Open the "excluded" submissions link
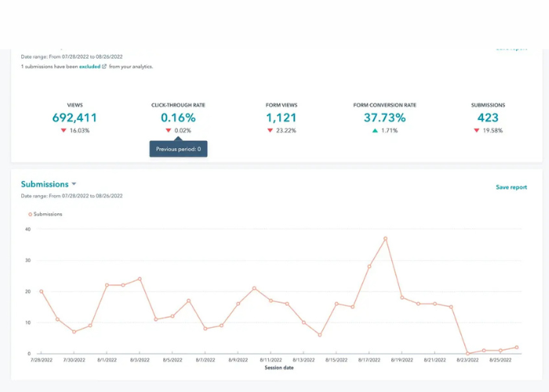 (x=89, y=67)
